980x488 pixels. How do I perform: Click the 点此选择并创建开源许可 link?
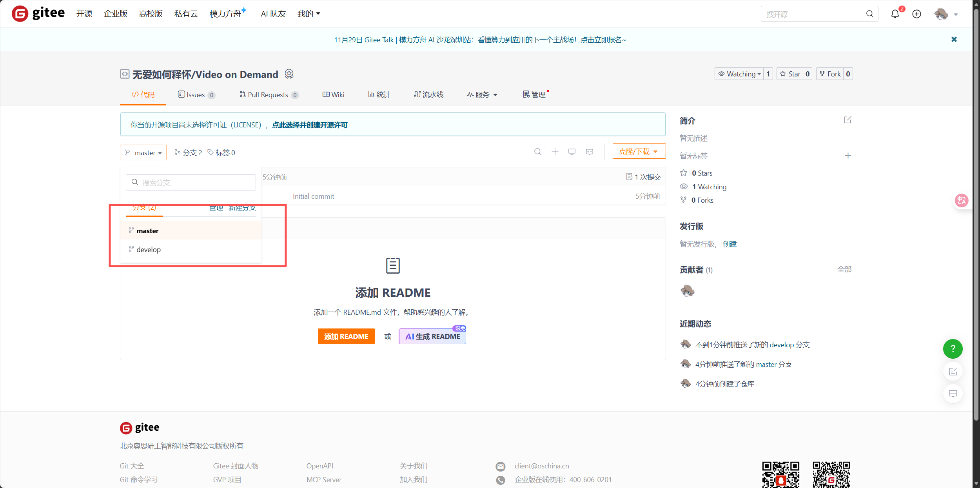(310, 125)
